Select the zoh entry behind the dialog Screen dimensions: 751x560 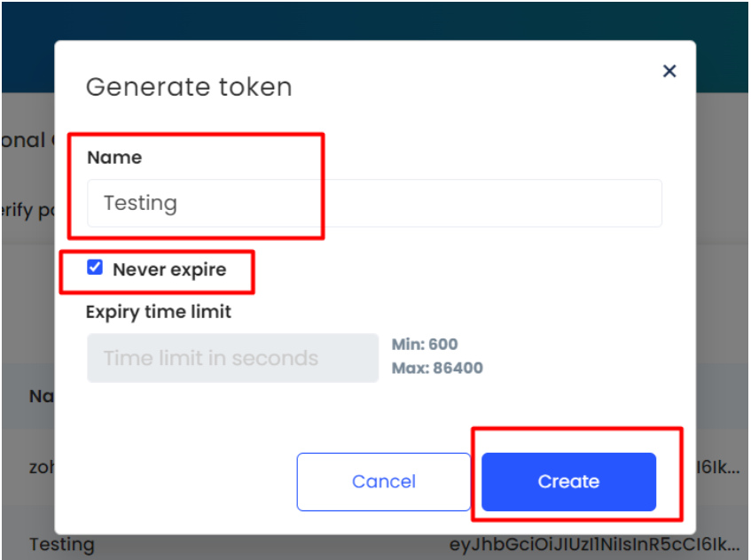point(43,467)
